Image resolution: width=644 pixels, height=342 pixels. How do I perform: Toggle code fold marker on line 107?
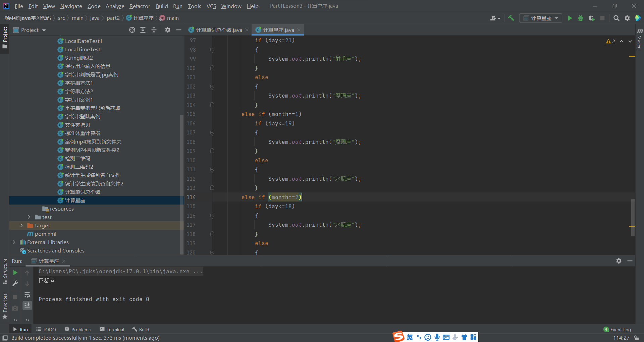click(x=212, y=133)
